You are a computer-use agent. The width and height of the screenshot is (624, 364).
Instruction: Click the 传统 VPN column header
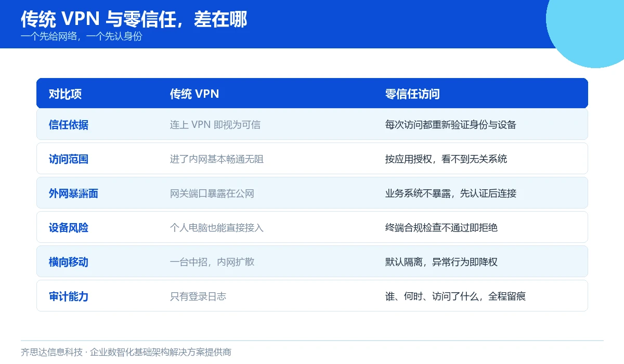[x=194, y=94]
